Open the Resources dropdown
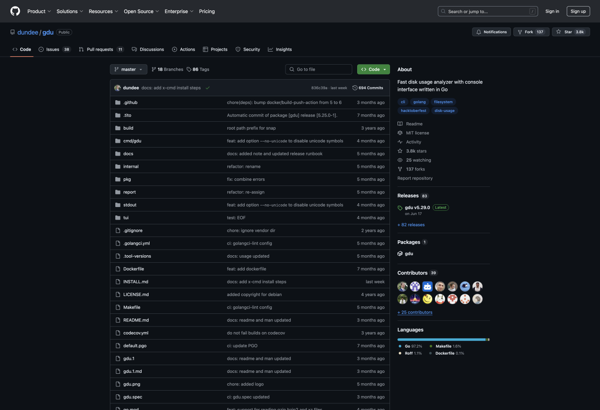600x410 pixels. pyautogui.click(x=103, y=11)
